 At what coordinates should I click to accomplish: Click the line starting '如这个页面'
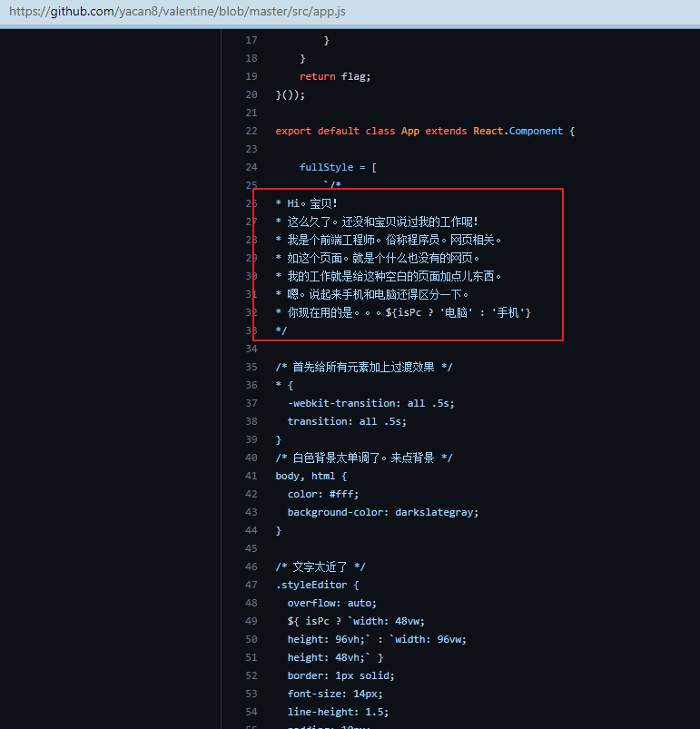click(x=378, y=258)
